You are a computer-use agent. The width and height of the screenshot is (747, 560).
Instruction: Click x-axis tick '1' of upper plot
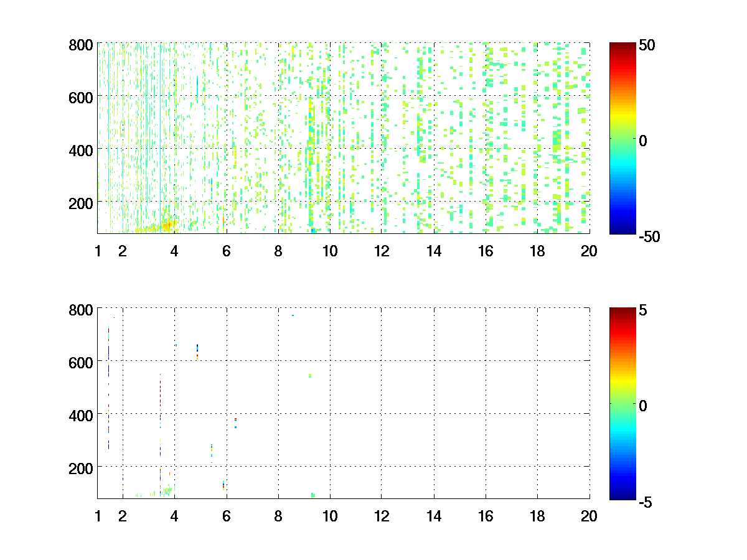pos(98,251)
